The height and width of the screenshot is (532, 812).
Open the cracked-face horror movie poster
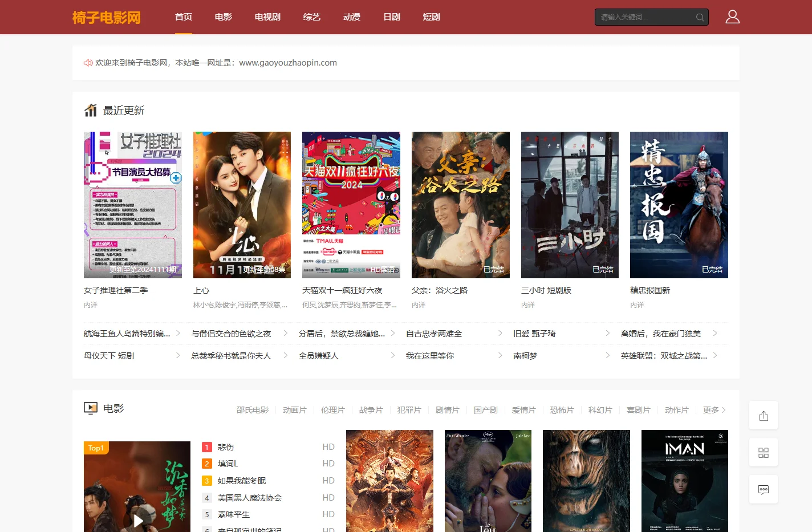tap(586, 481)
